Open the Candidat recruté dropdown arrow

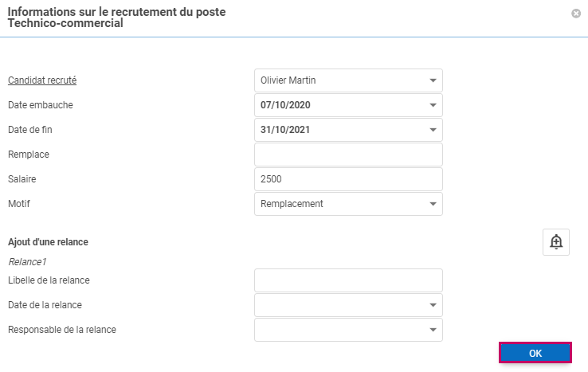point(433,80)
